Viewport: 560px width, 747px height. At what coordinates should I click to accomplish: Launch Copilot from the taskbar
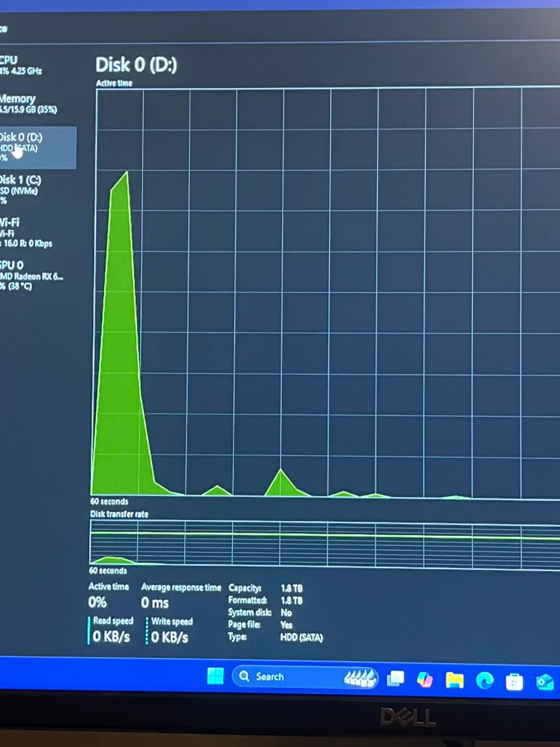(x=424, y=677)
